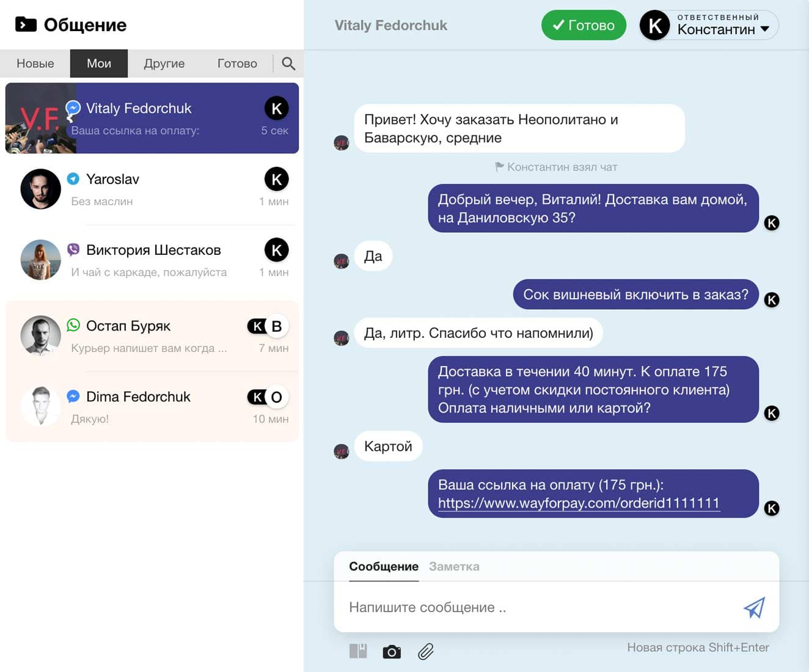Click Telegram icon beside Yaroslav

73,179
